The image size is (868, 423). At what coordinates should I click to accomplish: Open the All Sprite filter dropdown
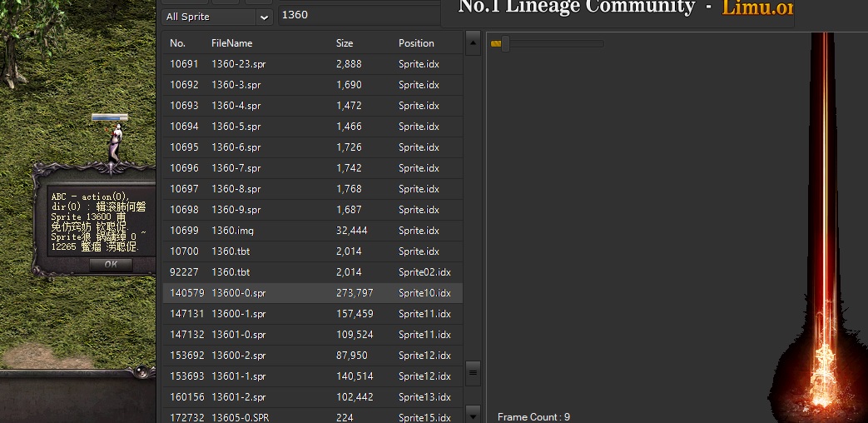coord(217,17)
